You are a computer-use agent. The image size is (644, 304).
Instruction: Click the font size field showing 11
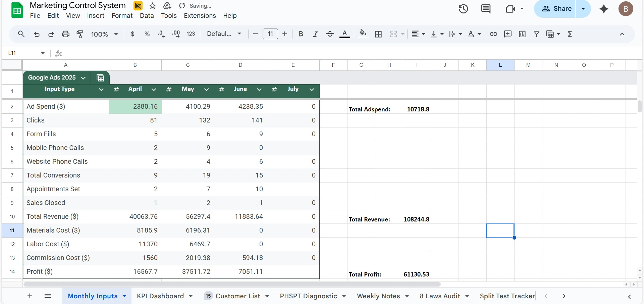click(x=270, y=34)
